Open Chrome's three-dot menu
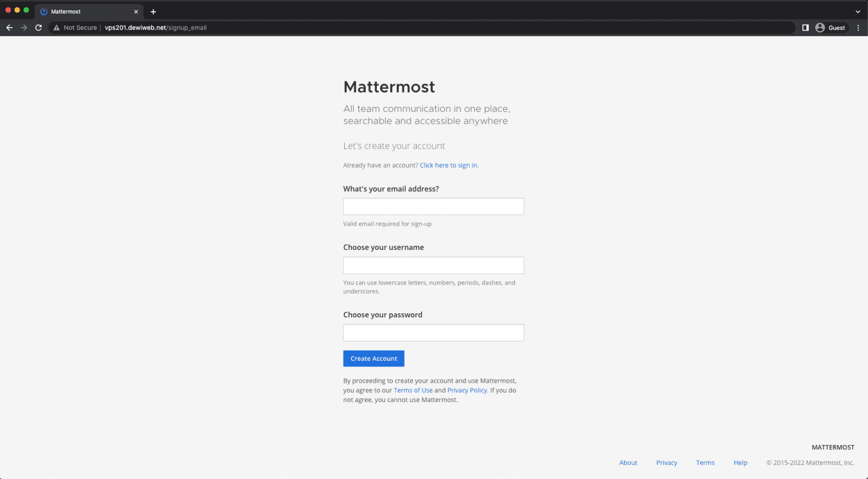 click(858, 28)
